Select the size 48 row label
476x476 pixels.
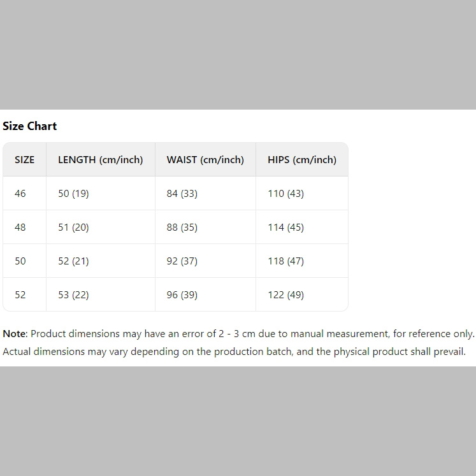(x=20, y=227)
